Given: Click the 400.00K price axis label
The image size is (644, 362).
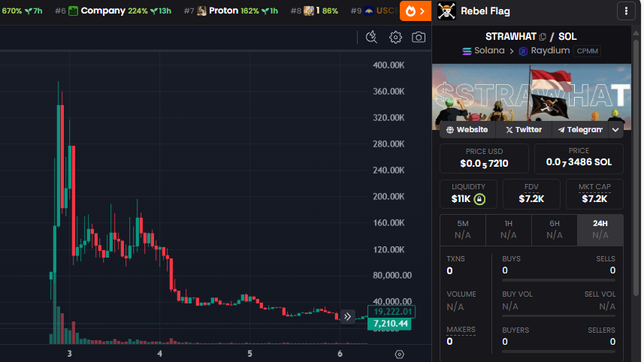Looking at the screenshot, I should [x=389, y=65].
